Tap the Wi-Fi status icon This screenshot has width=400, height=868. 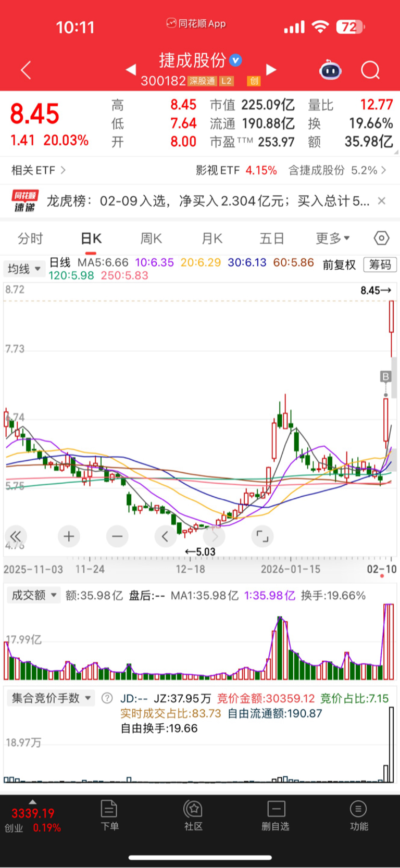[320, 27]
